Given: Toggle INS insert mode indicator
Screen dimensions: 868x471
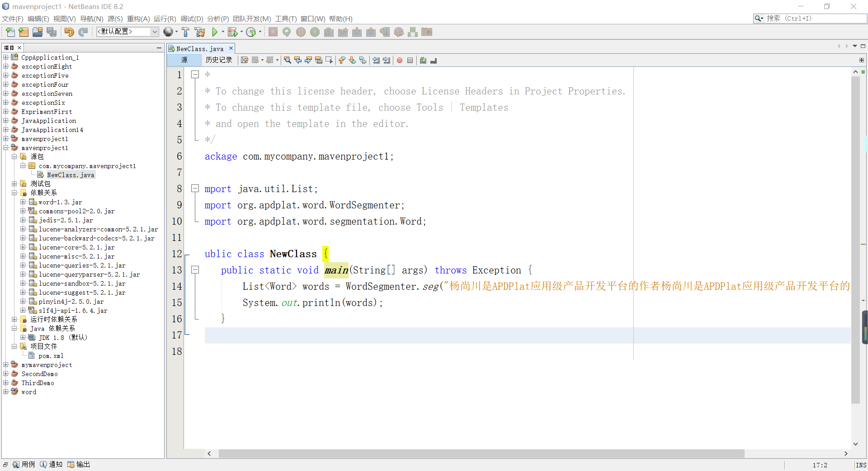Looking at the screenshot, I should pos(861,465).
